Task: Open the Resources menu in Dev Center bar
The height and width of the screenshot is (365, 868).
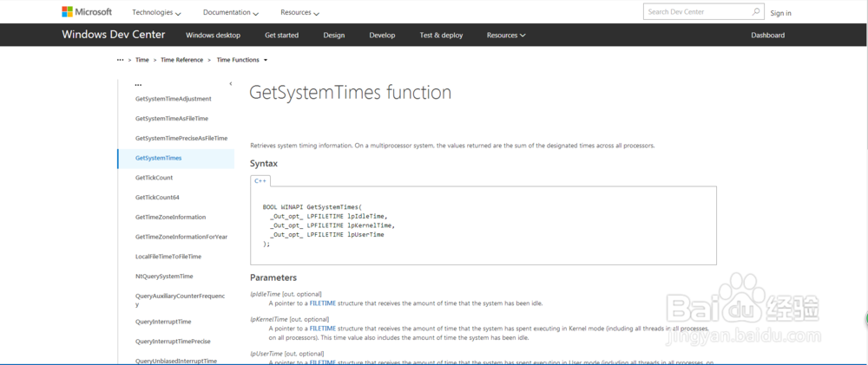Action: pos(506,35)
